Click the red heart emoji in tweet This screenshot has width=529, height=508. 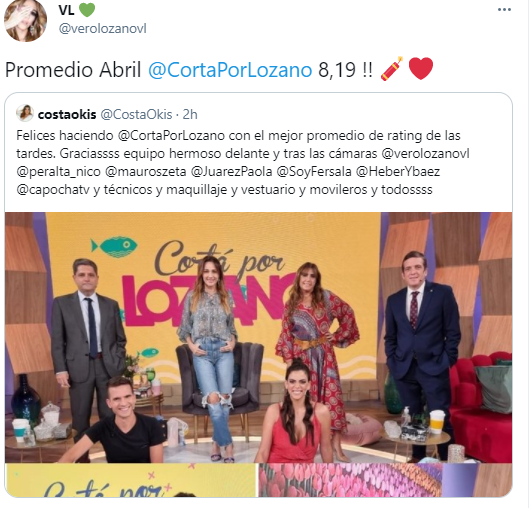tap(421, 69)
